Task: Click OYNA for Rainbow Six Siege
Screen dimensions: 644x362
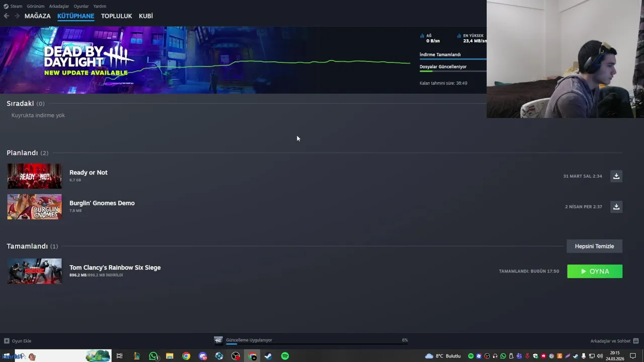Action: click(x=595, y=271)
